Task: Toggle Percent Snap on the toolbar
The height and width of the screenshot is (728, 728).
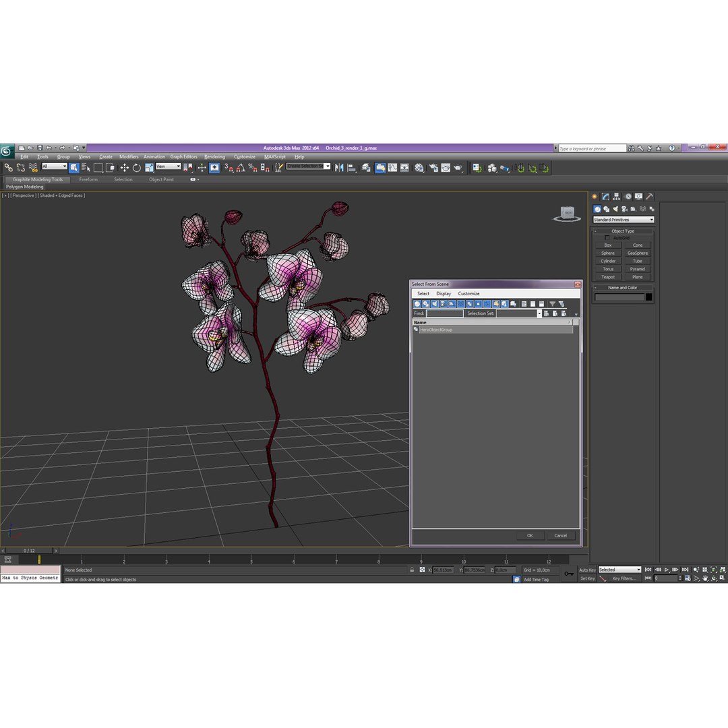Action: click(253, 168)
